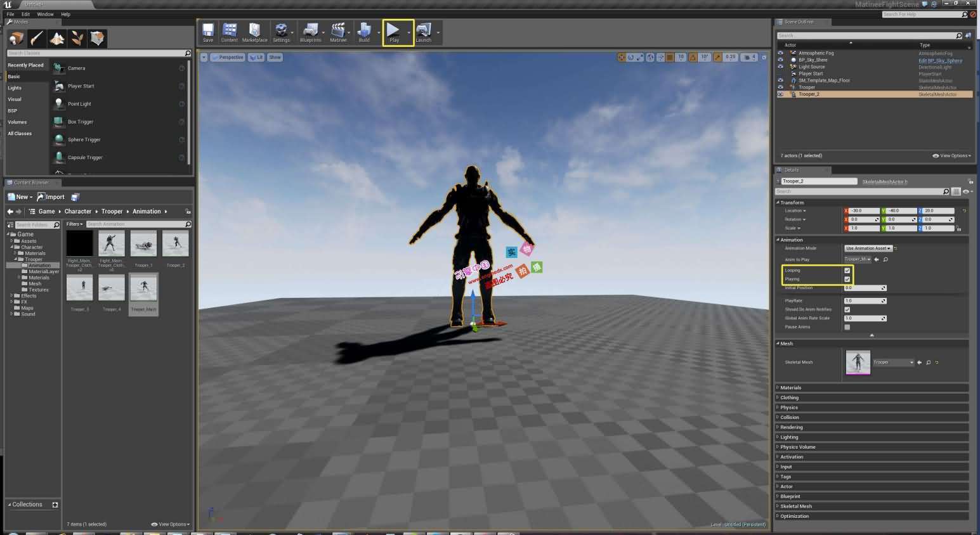Uncheck the Looping checkbox
This screenshot has height=535, width=980.
(x=847, y=271)
